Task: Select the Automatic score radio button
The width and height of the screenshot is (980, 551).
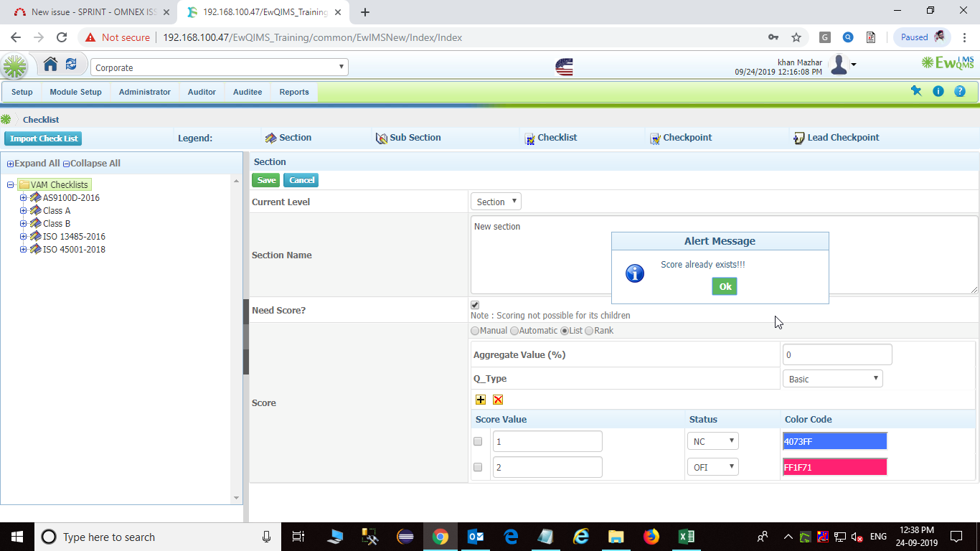Action: coord(514,331)
